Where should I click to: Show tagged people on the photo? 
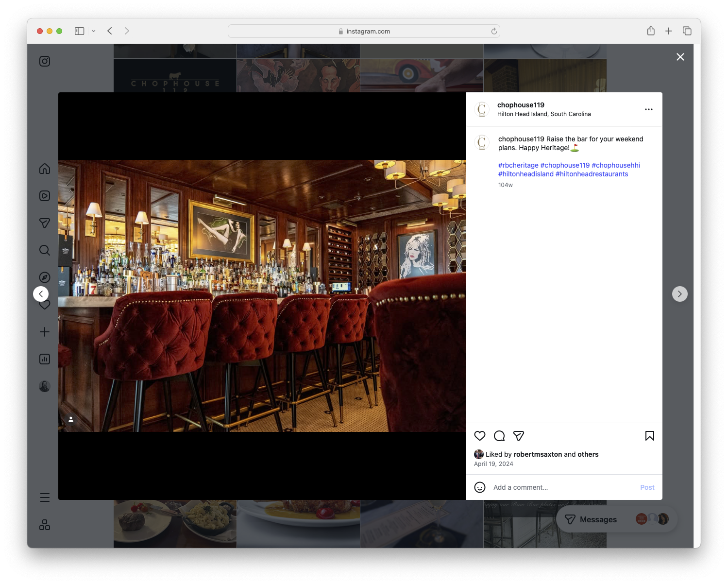[71, 419]
